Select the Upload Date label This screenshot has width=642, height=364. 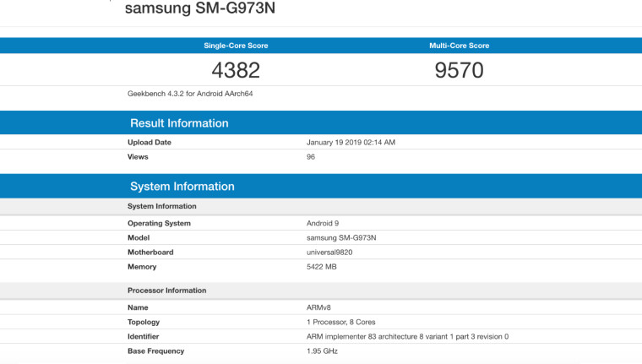(x=150, y=143)
